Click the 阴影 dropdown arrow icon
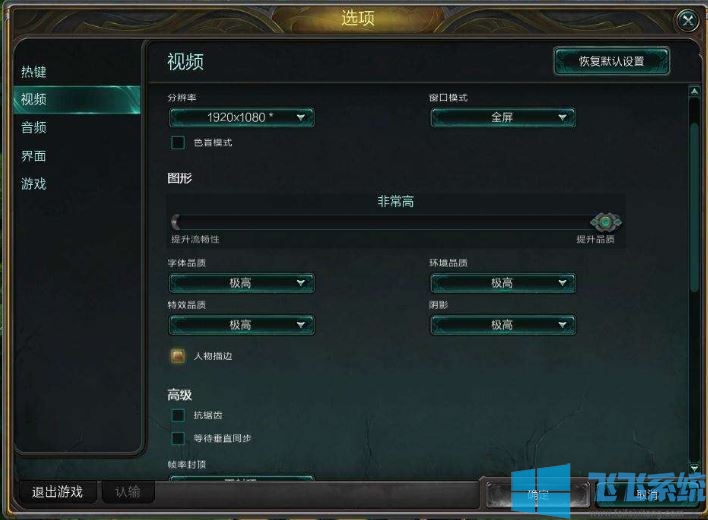The width and height of the screenshot is (708, 520). 562,325
